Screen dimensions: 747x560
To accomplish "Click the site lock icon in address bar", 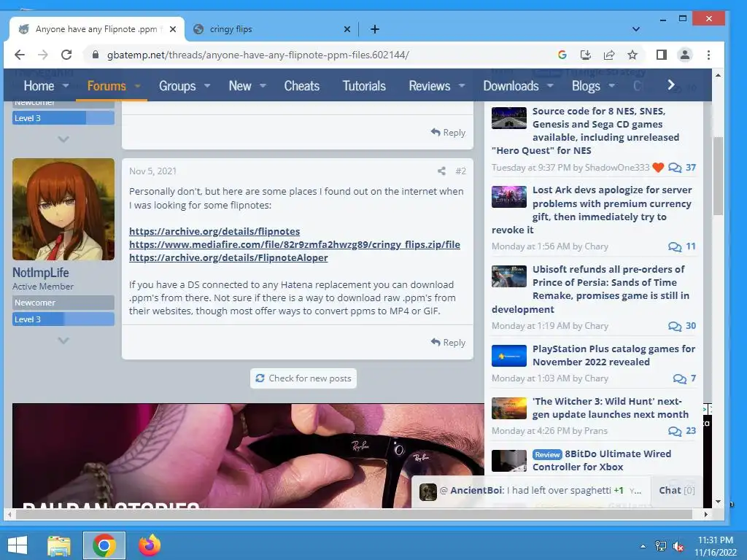I will click(96, 55).
